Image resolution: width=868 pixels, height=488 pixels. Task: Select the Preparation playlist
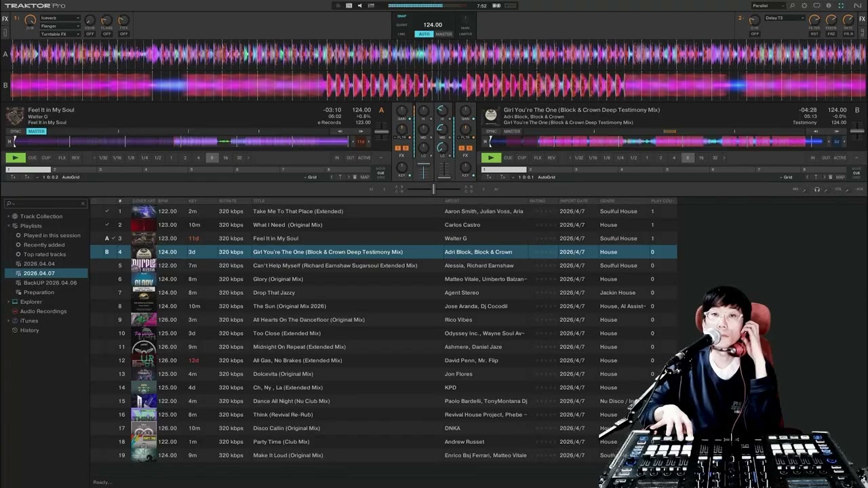[x=39, y=292]
